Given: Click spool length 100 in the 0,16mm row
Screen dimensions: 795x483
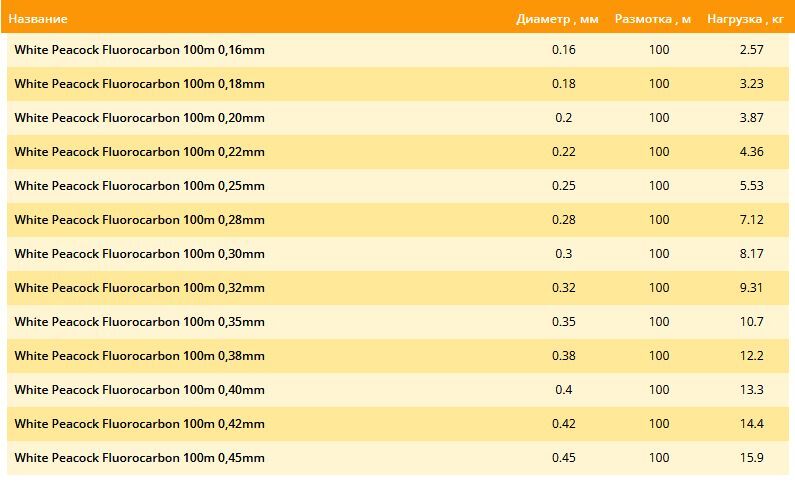Looking at the screenshot, I should pyautogui.click(x=659, y=50).
